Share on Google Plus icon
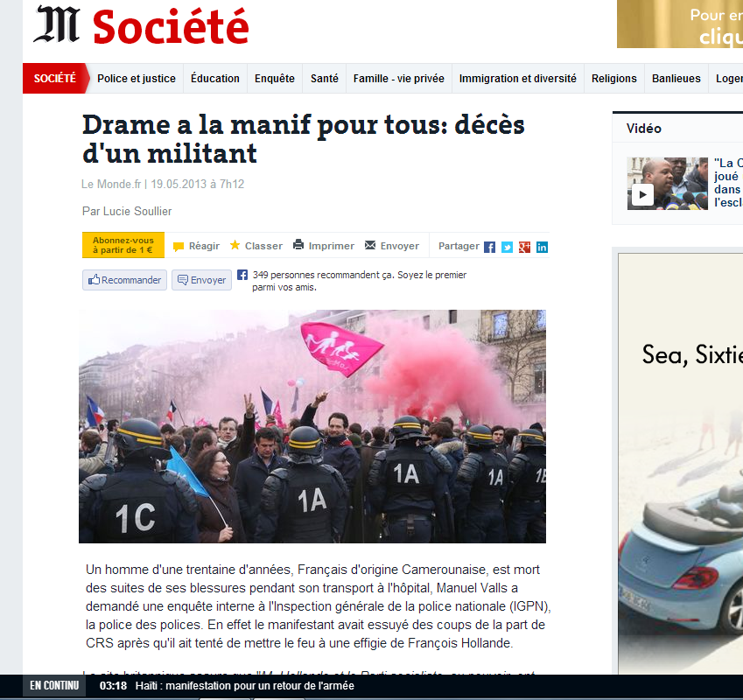This screenshot has width=743, height=700. click(524, 248)
